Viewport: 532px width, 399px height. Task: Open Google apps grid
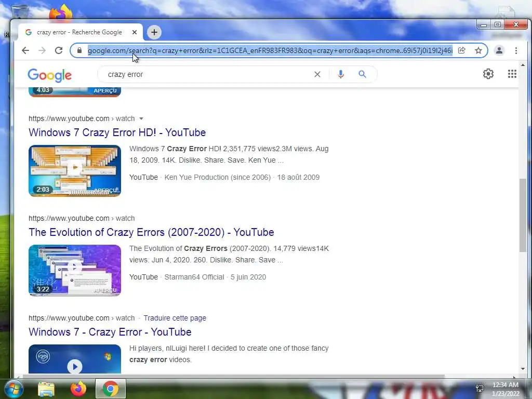coord(512,74)
